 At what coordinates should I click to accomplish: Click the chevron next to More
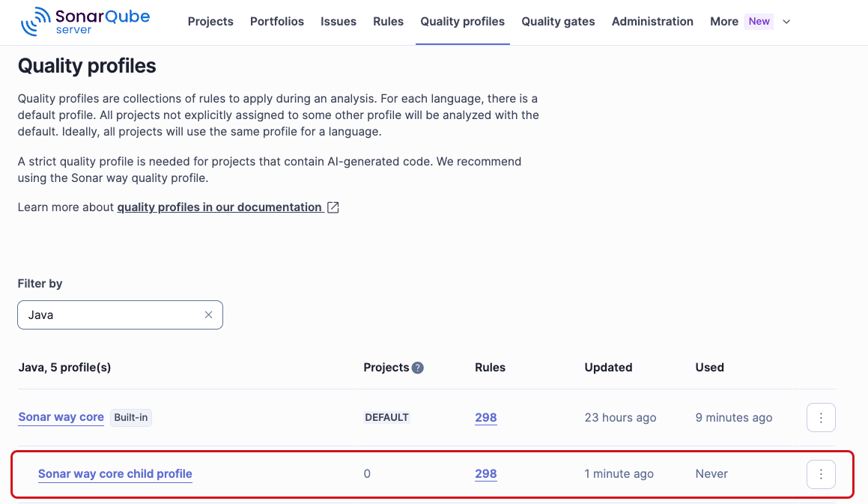pos(786,22)
